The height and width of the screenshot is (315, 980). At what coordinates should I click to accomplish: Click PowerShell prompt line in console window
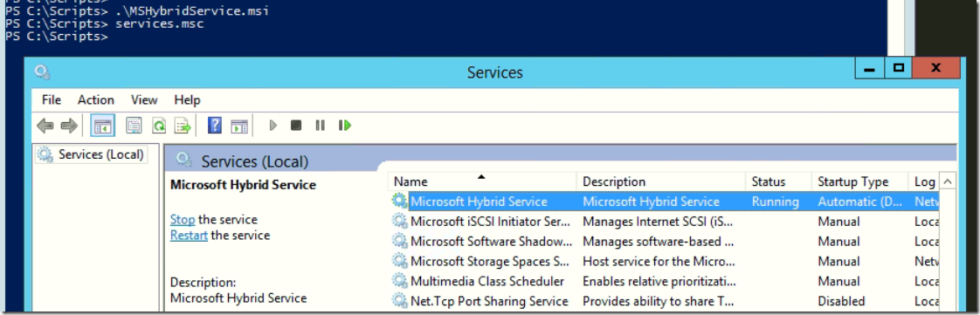point(56,37)
